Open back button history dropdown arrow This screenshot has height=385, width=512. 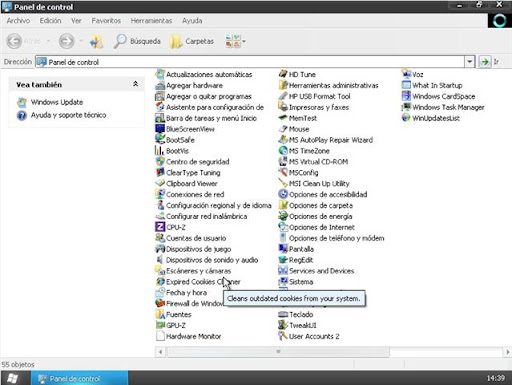tap(48, 41)
